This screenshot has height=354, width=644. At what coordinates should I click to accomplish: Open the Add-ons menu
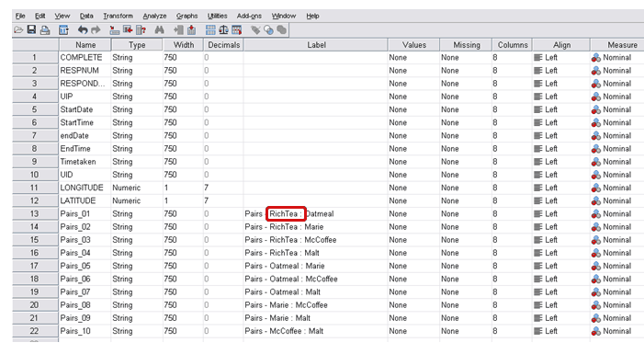[x=249, y=16]
